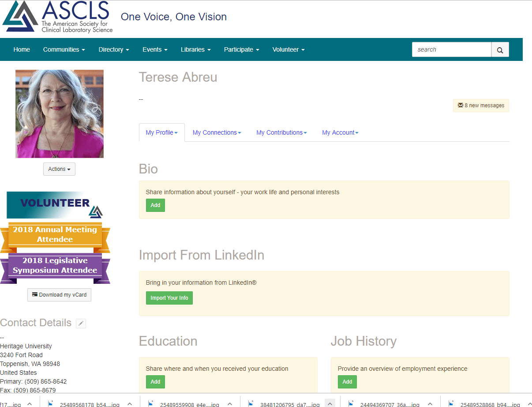Open the Events menu

coord(155,49)
